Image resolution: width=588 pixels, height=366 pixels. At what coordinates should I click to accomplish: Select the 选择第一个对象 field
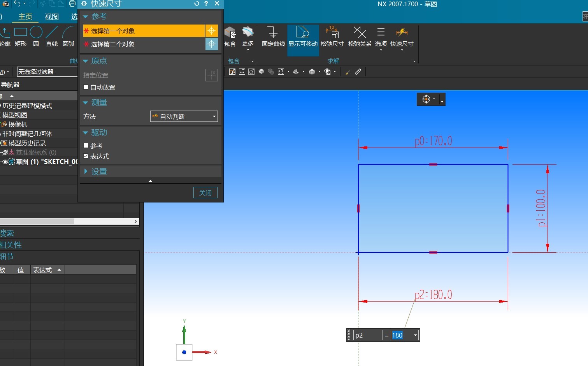[x=144, y=31]
